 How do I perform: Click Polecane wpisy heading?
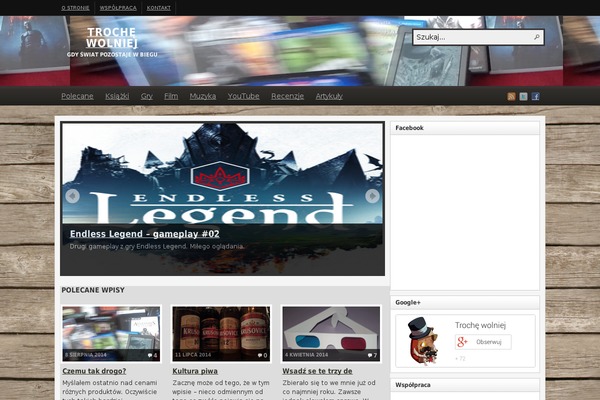click(x=93, y=290)
